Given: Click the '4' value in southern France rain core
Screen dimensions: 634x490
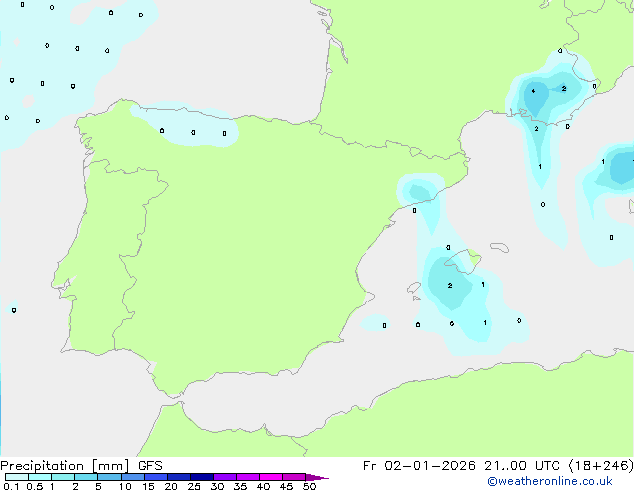Looking at the screenshot, I should 533,91.
